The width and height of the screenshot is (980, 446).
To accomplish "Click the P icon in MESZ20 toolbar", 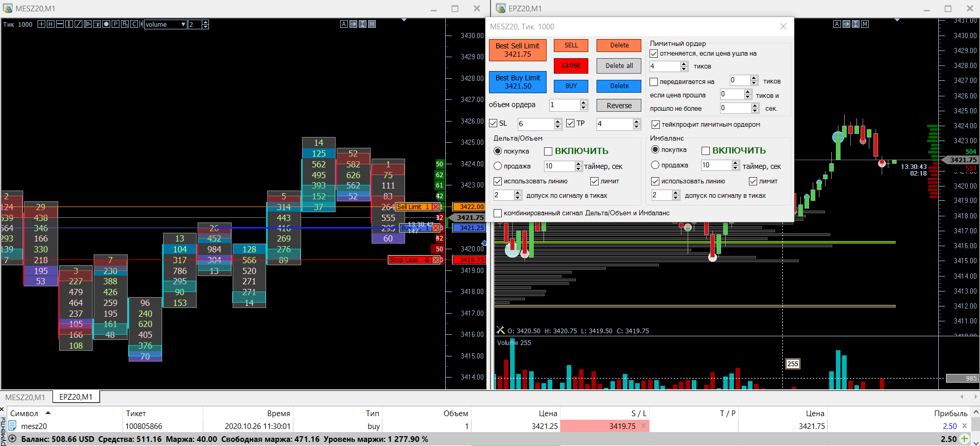I will click(x=115, y=24).
